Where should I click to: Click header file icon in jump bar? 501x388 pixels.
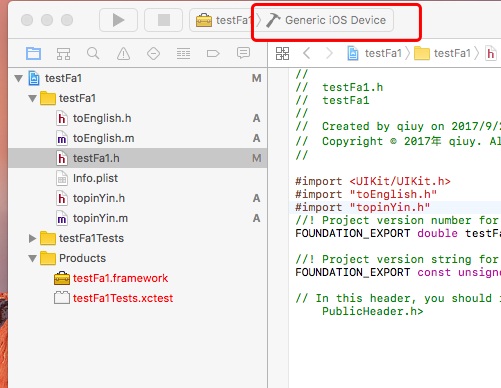pos(491,53)
